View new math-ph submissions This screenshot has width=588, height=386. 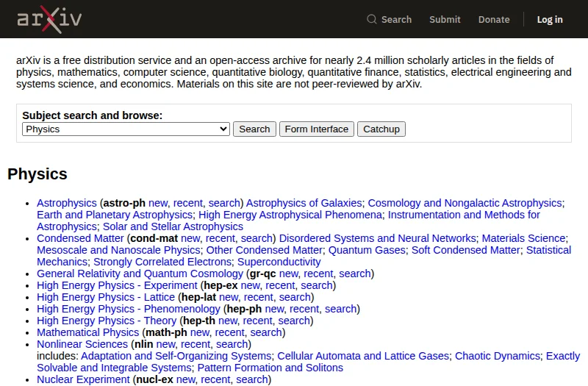coord(200,332)
